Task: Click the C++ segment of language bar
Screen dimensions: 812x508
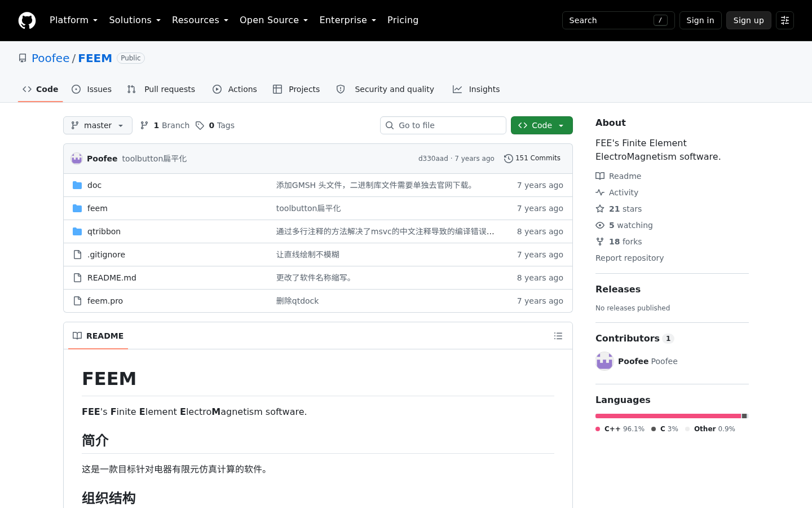Action: [x=668, y=416]
